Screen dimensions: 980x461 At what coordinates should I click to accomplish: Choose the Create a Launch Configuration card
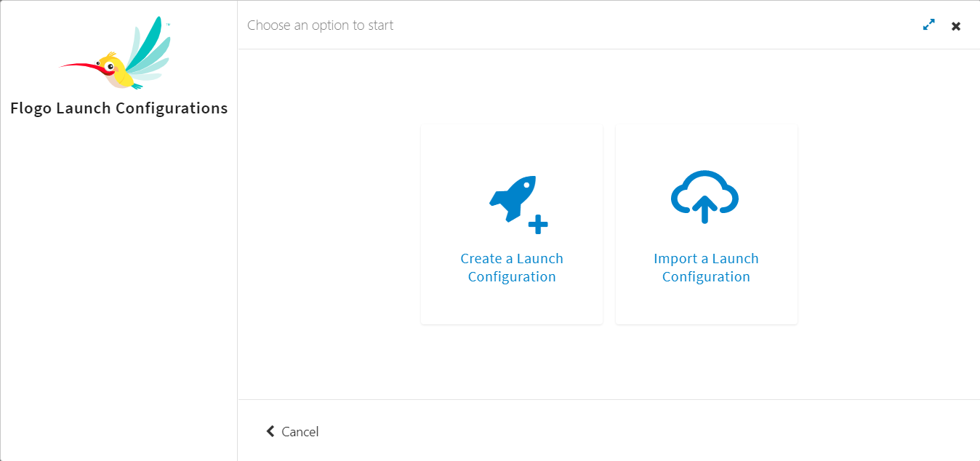[512, 225]
